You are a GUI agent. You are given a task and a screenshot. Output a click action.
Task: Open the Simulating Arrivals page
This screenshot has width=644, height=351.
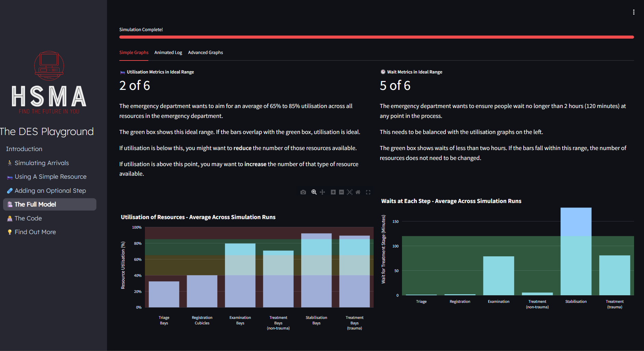pos(41,163)
